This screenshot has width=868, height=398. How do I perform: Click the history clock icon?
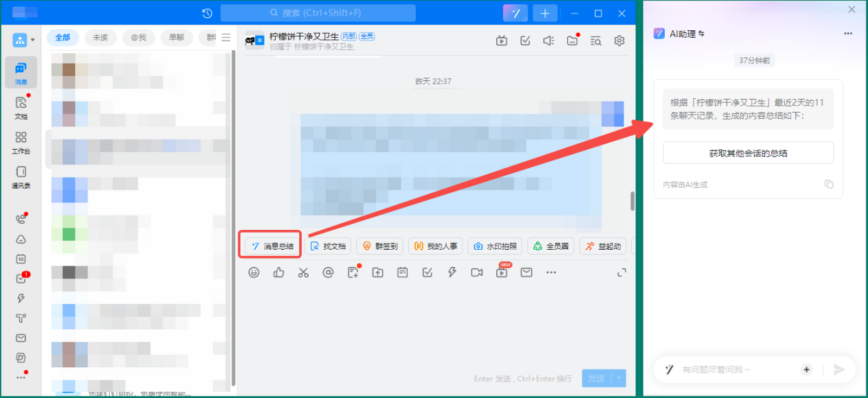point(207,13)
